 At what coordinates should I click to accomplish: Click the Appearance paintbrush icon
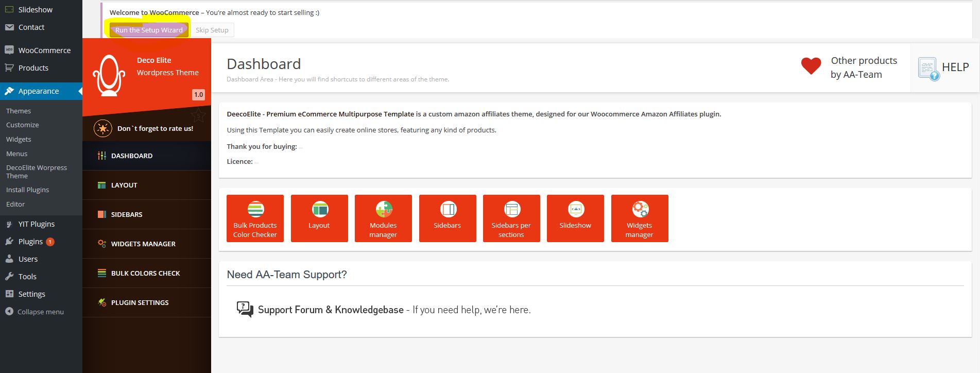pyautogui.click(x=9, y=91)
